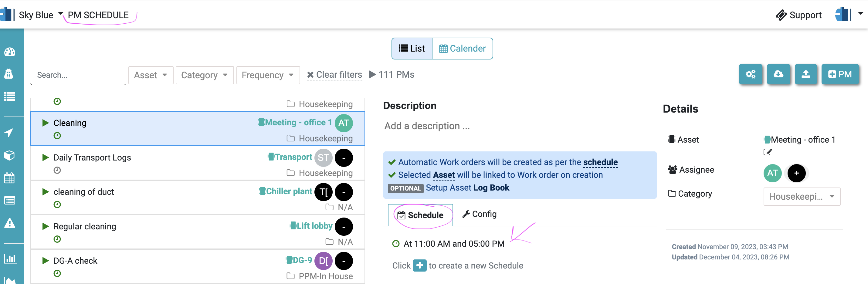This screenshot has width=868, height=284.
Task: Open the gears settings button
Action: 751,74
